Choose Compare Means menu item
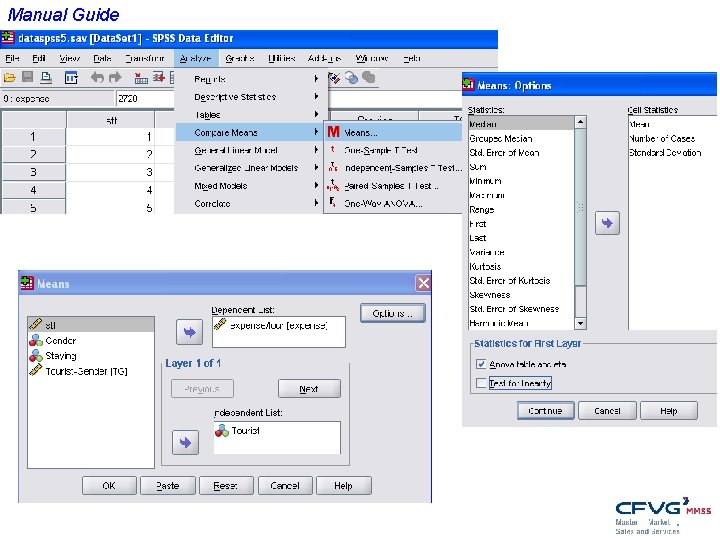The width and height of the screenshot is (720, 540). 250,132
